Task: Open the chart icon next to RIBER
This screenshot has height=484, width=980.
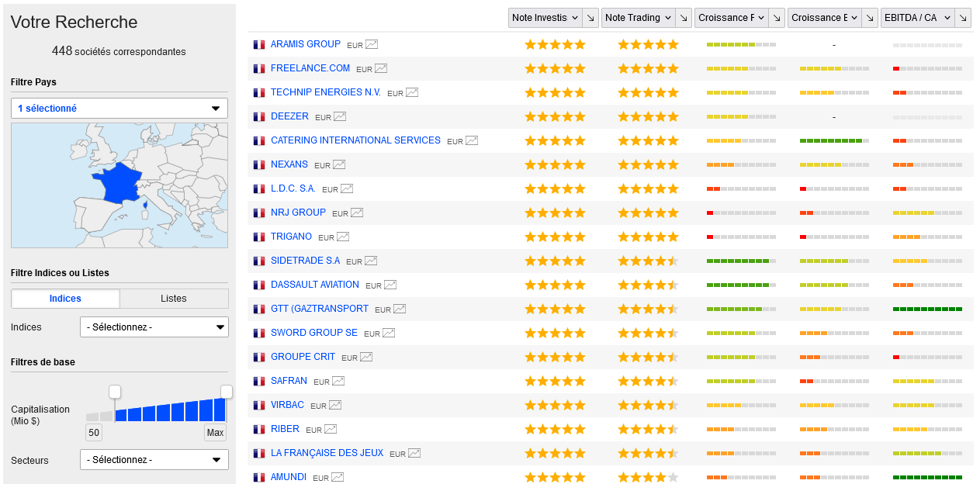Action: point(331,430)
